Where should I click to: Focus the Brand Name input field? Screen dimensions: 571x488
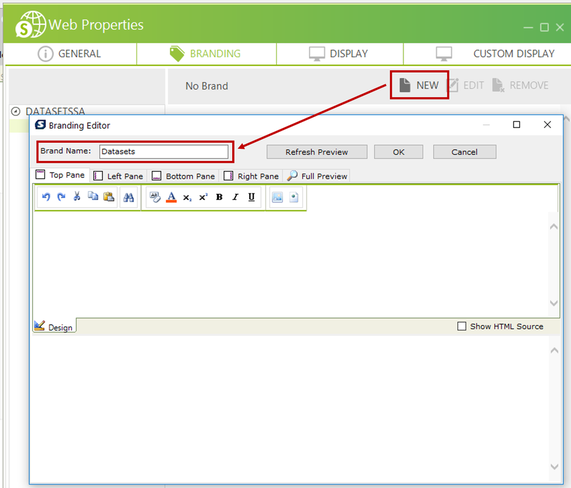pyautogui.click(x=164, y=151)
